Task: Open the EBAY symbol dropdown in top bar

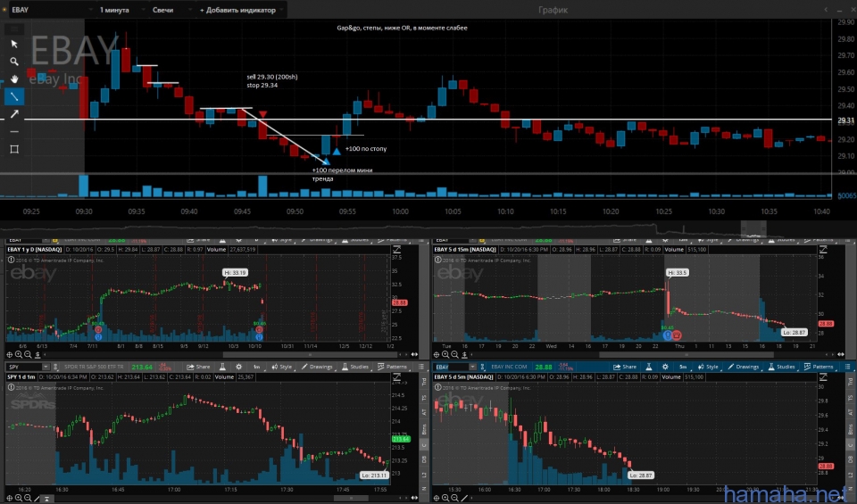Action: tap(52, 10)
